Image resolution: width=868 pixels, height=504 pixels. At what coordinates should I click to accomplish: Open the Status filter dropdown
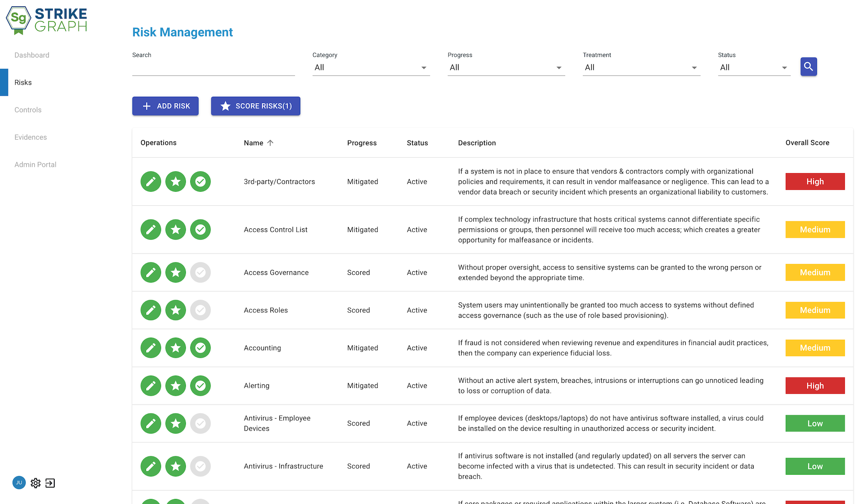(x=754, y=67)
